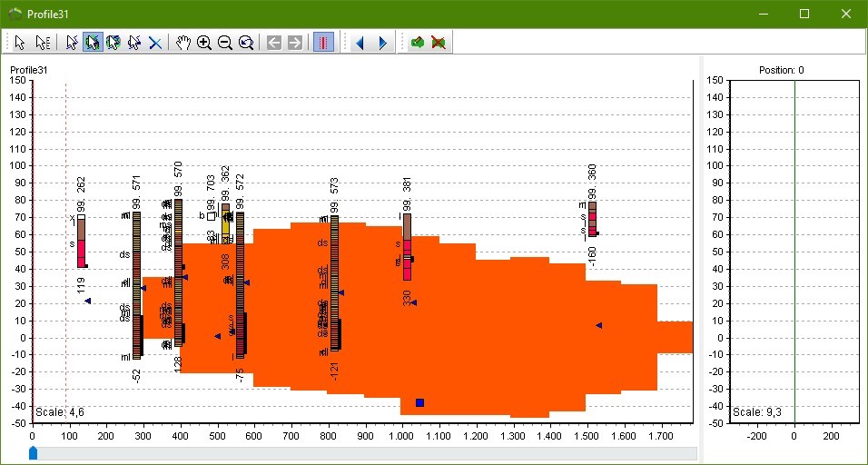Click the horizontal position slider handle
Screen dimensions: 868x465
point(34,452)
